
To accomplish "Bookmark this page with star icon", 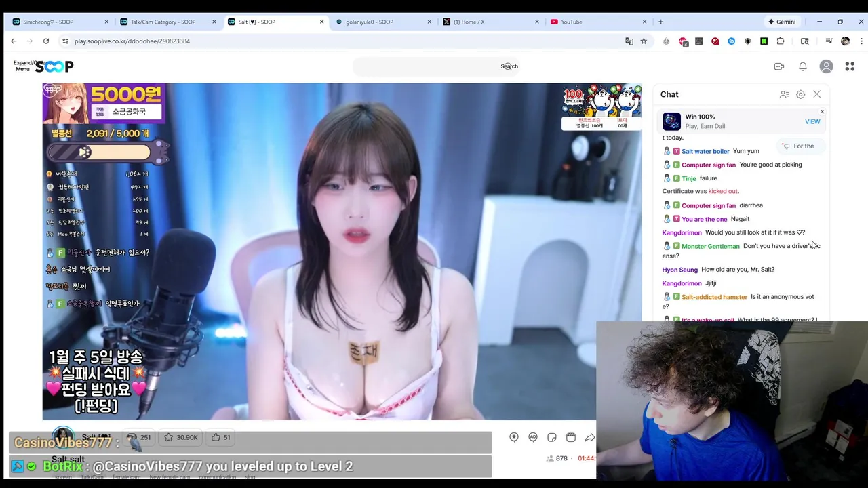I will pos(644,41).
